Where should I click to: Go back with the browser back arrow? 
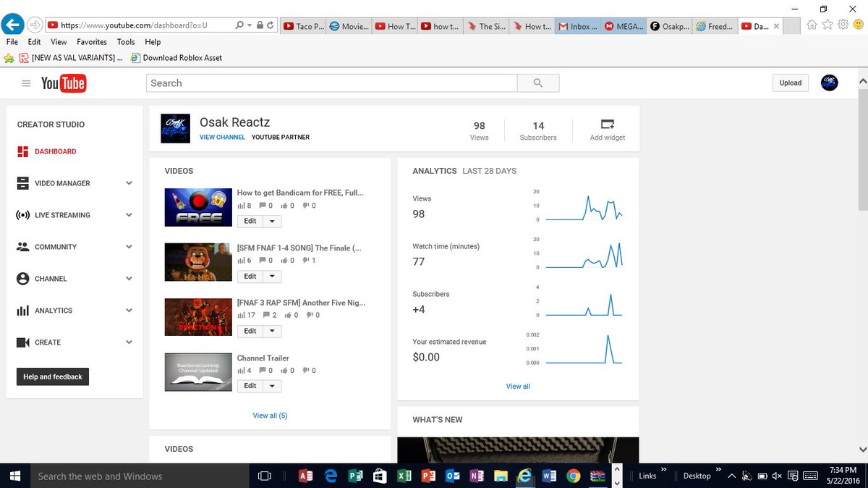pos(12,25)
